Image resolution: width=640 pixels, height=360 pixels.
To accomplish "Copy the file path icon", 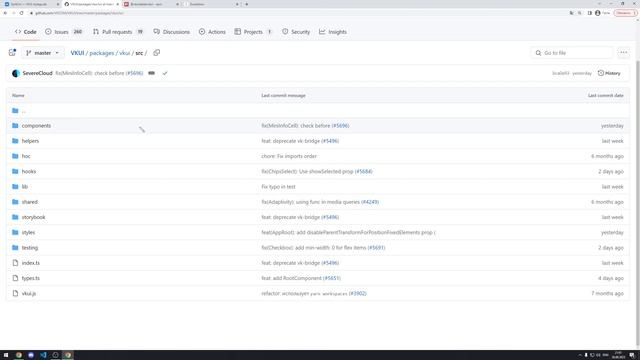I will pos(157,53).
